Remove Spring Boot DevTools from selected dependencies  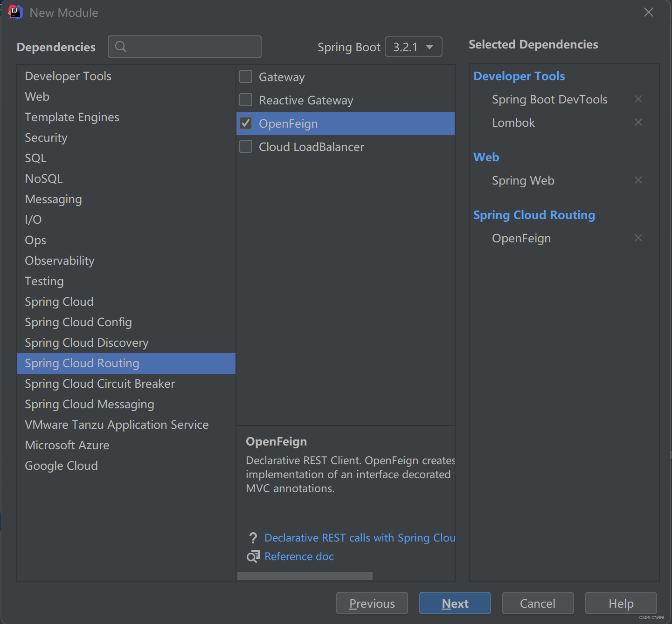tap(638, 99)
